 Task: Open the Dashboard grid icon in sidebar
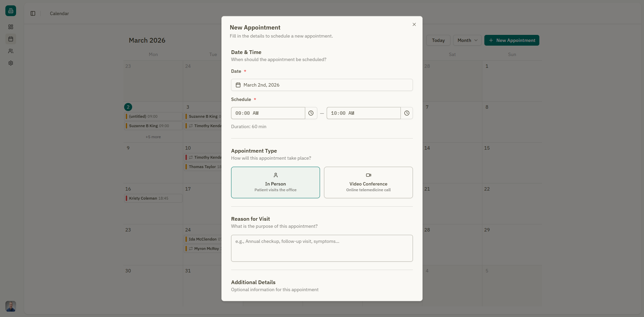pos(11,27)
